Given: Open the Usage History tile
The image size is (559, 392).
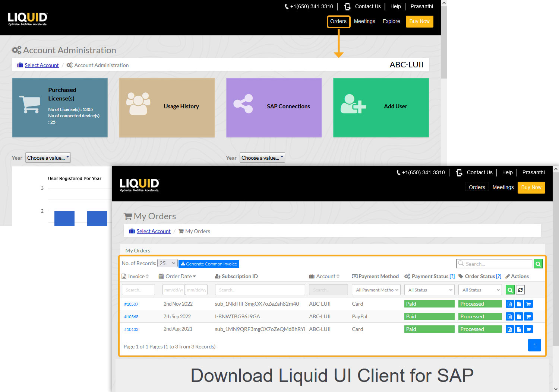Looking at the screenshot, I should (167, 108).
